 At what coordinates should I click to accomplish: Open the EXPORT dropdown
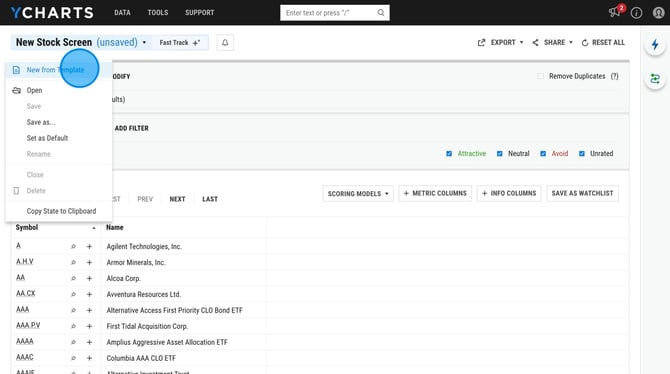500,42
